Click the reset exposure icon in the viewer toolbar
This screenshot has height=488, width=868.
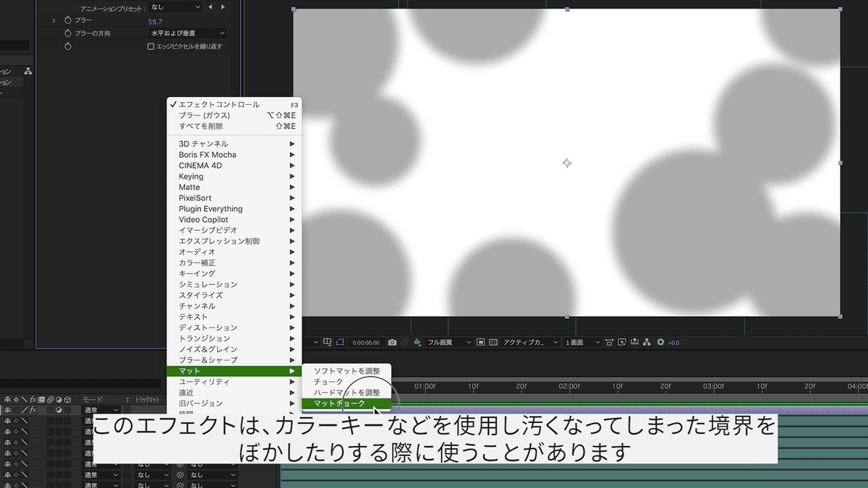660,342
